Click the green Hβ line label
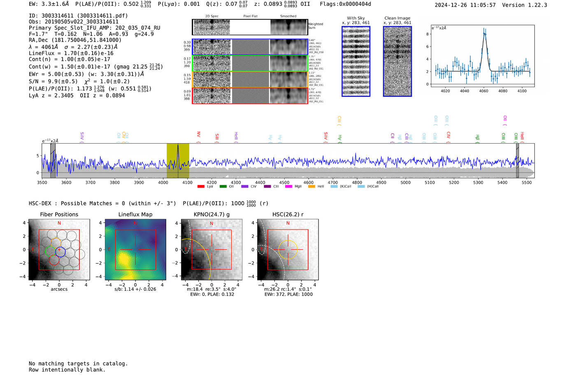576x392 pixels. (x=477, y=138)
